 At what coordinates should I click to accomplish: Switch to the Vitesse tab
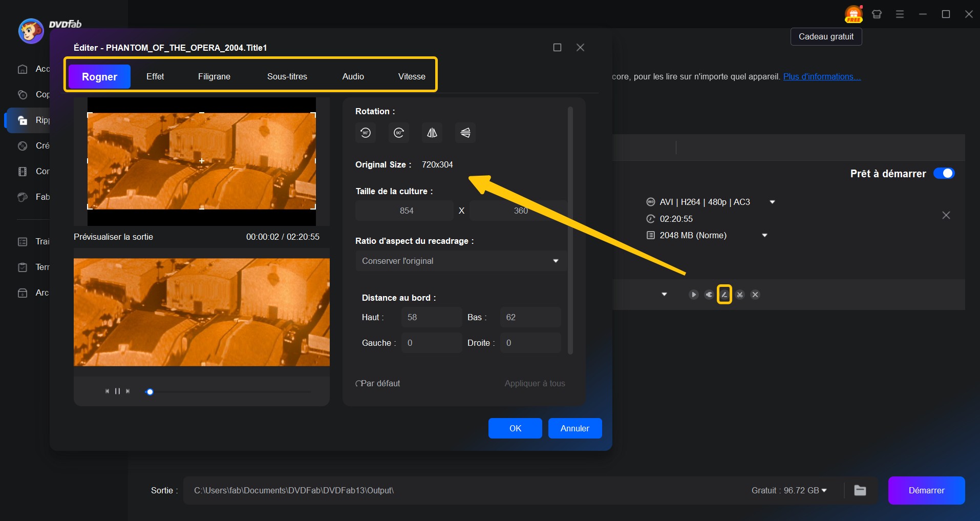click(x=412, y=76)
